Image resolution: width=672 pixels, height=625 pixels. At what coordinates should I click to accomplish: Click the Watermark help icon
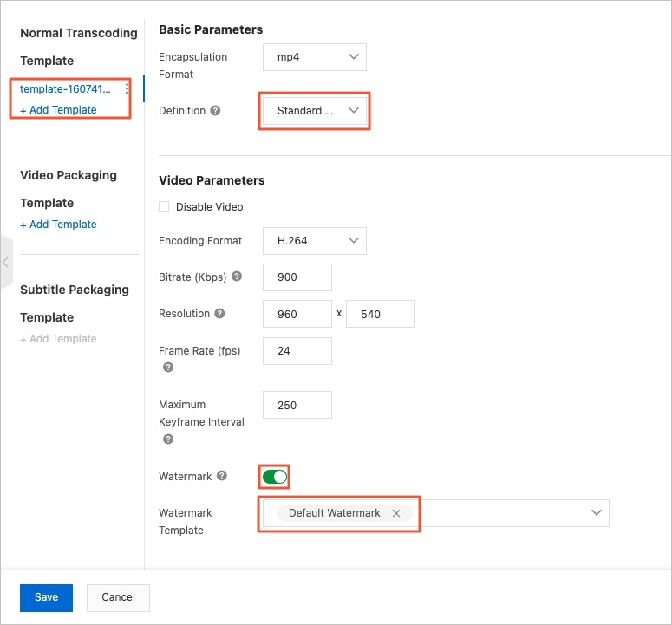click(x=222, y=476)
